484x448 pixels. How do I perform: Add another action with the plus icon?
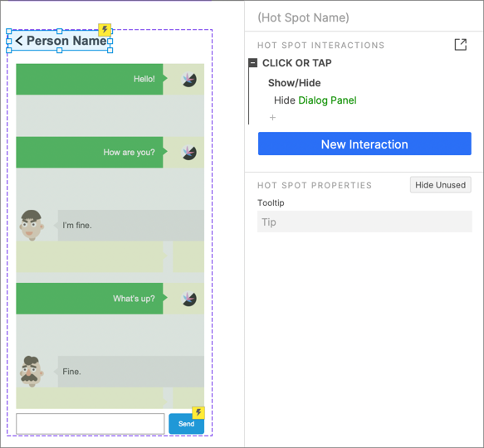(272, 118)
